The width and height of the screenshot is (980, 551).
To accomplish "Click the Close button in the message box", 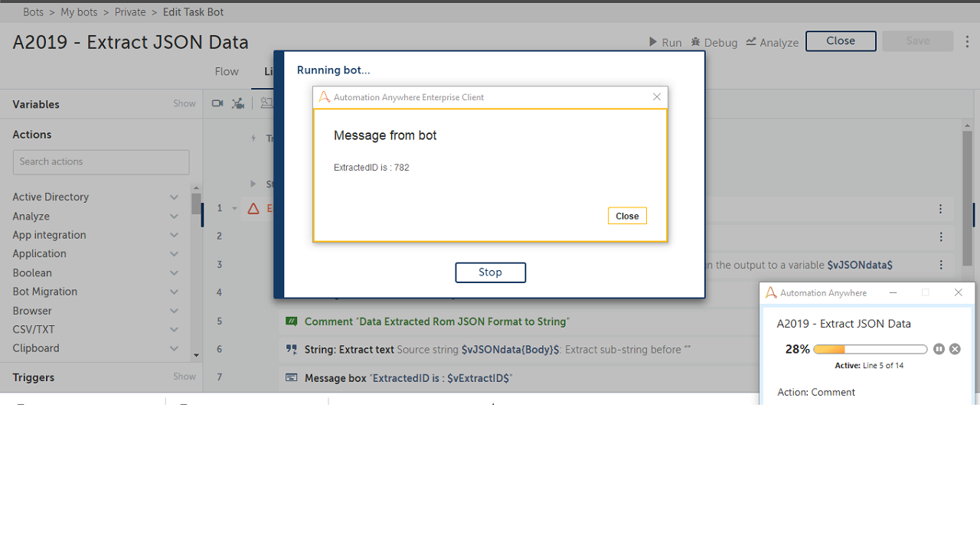I will 627,216.
